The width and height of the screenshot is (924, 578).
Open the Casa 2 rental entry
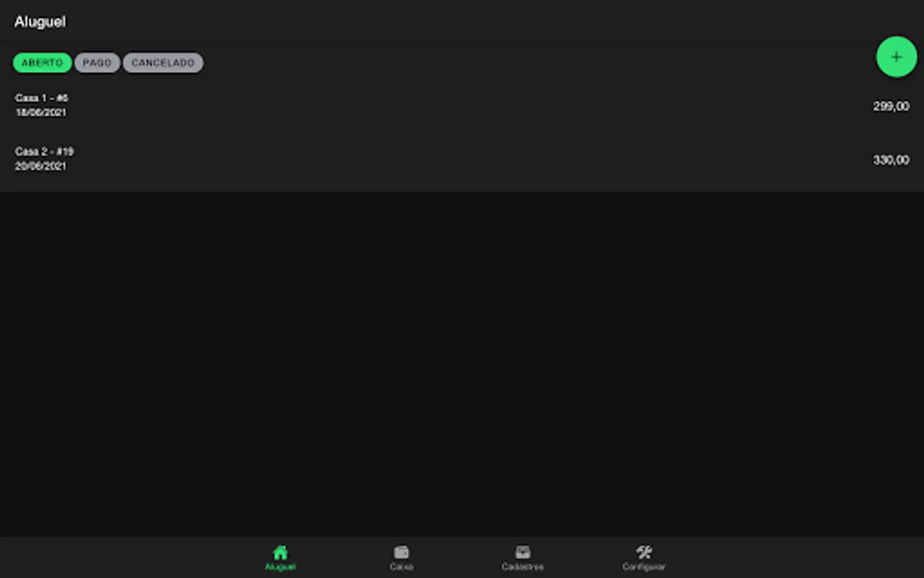click(x=462, y=159)
